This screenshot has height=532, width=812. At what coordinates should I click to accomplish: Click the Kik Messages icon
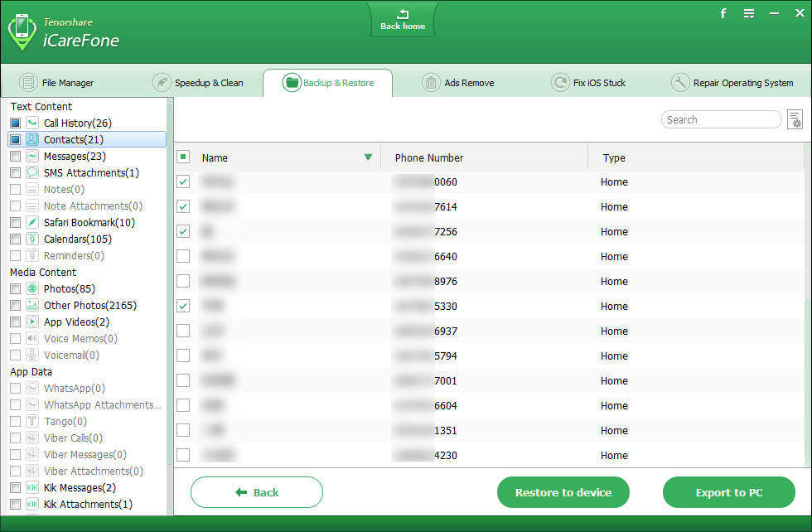click(x=32, y=487)
